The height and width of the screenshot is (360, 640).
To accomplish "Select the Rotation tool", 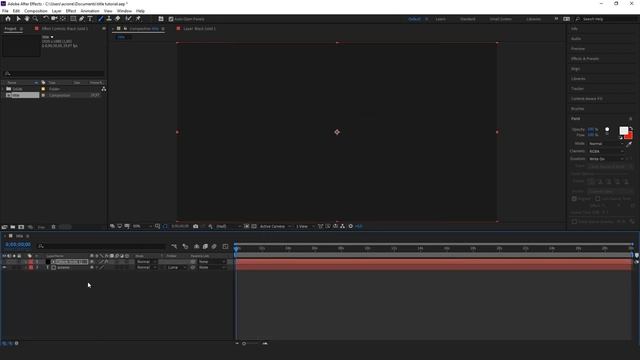I will point(46,19).
